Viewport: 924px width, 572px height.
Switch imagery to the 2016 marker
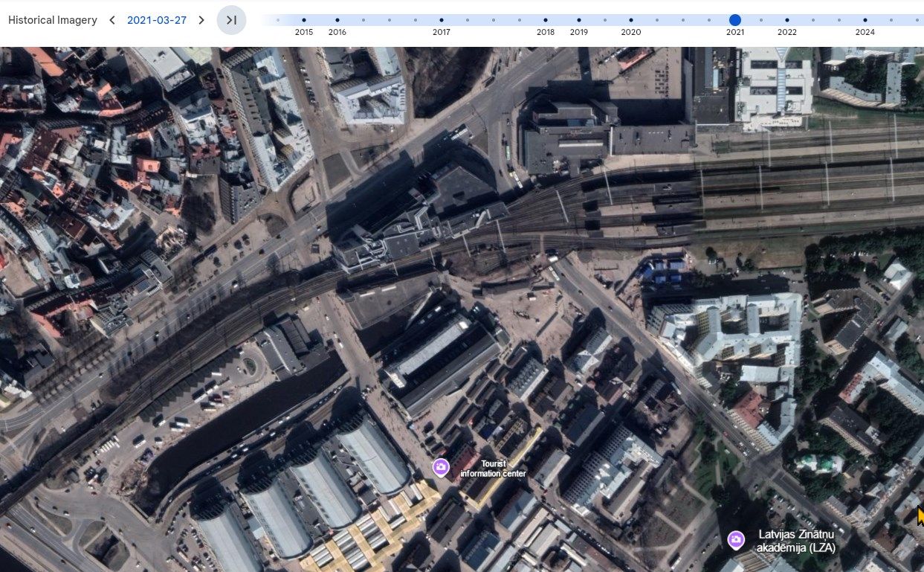click(x=337, y=20)
